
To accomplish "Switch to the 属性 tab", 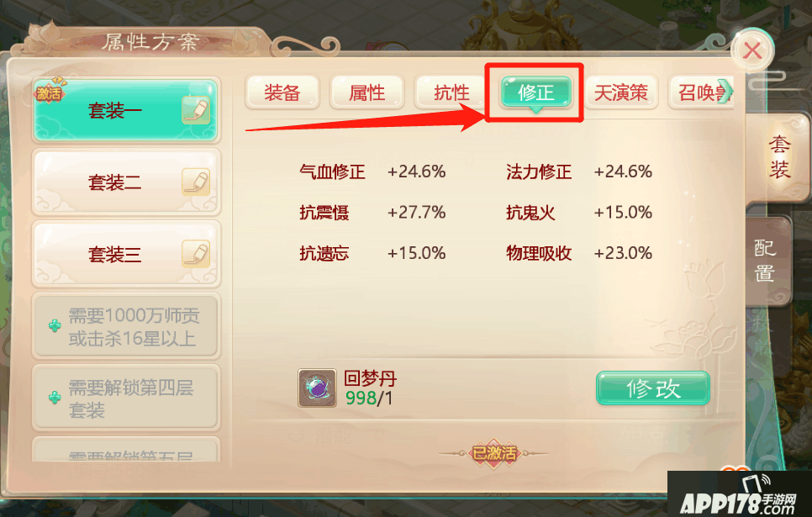I will [x=367, y=92].
